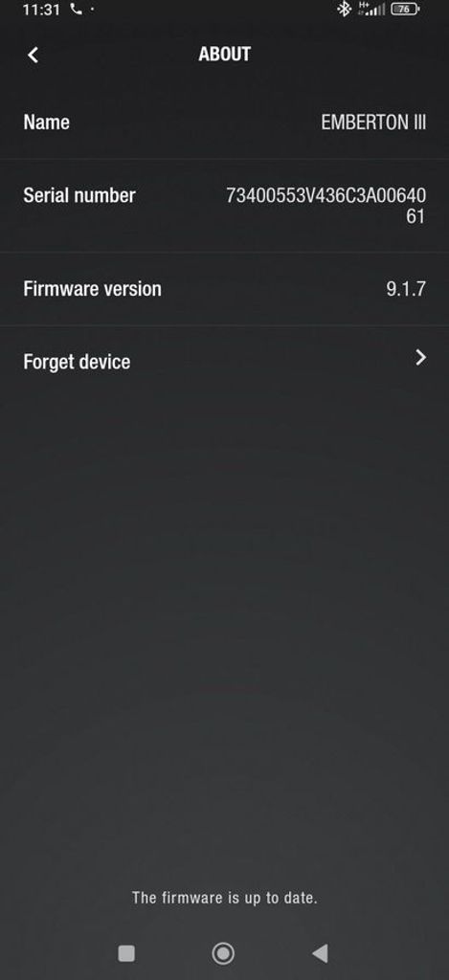Image resolution: width=449 pixels, height=980 pixels.
Task: Open the Forget device chevron
Action: click(421, 358)
